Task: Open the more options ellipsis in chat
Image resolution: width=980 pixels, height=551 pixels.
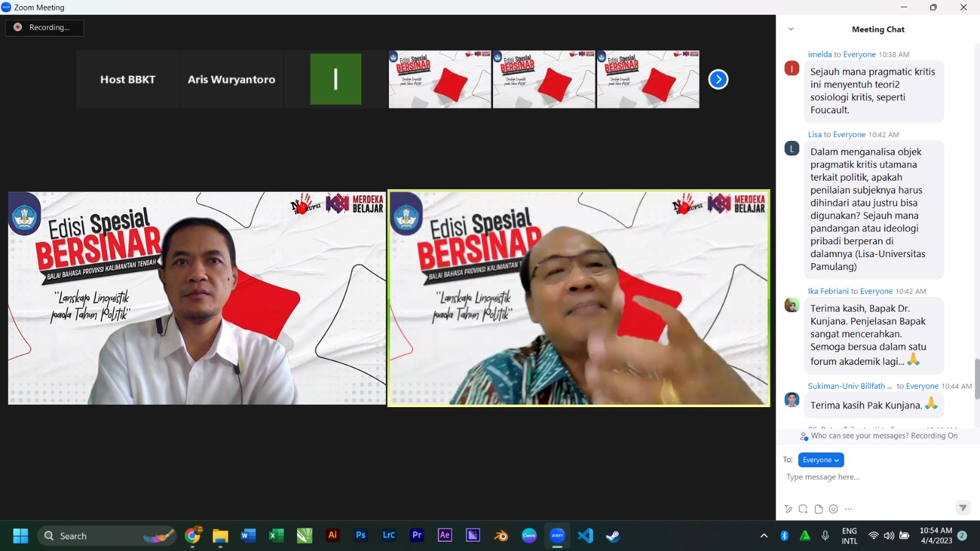Action: pyautogui.click(x=848, y=509)
